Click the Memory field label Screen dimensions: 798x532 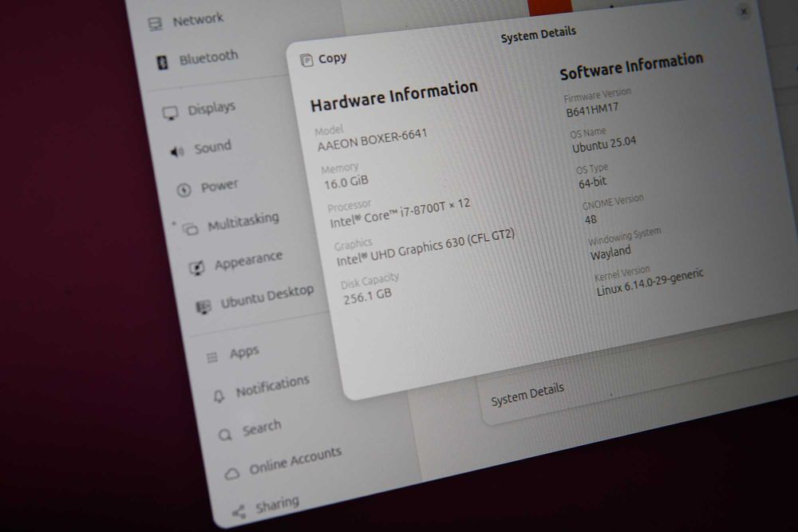pos(339,167)
